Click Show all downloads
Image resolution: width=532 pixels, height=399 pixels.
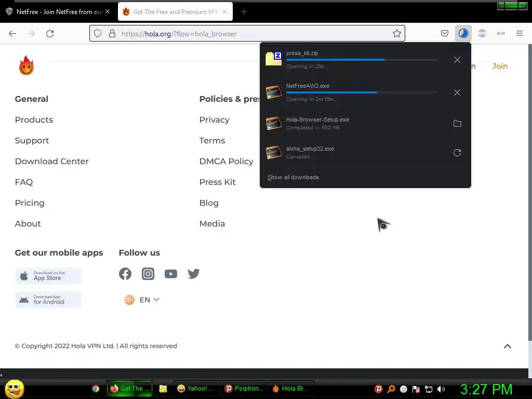(293, 178)
